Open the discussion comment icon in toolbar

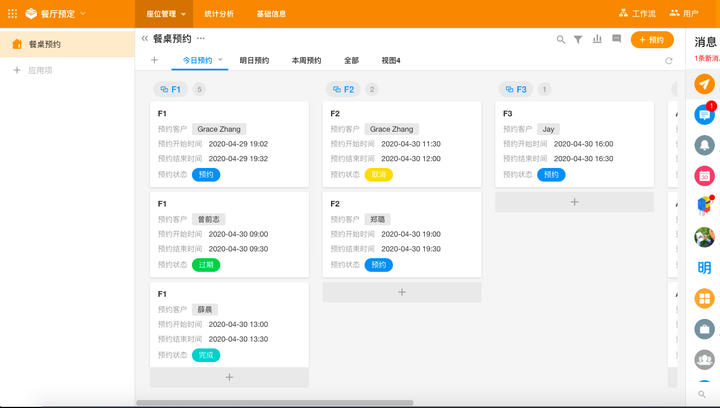(x=617, y=39)
